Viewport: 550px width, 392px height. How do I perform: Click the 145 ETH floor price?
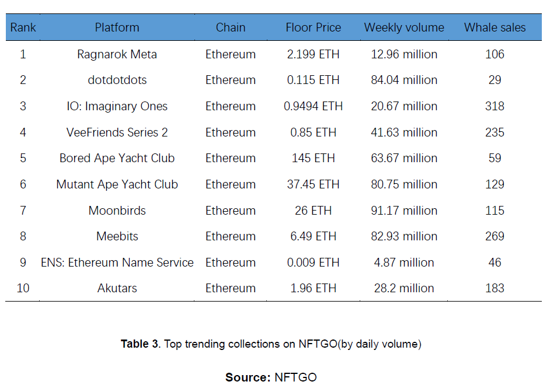(x=313, y=158)
